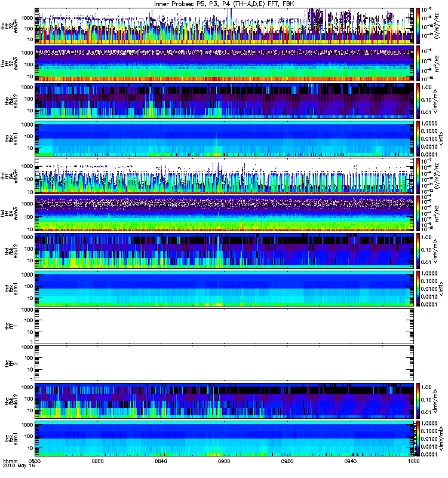Click the 'hhmm' axis unit label
The width and height of the screenshot is (448, 478).
tap(10, 461)
